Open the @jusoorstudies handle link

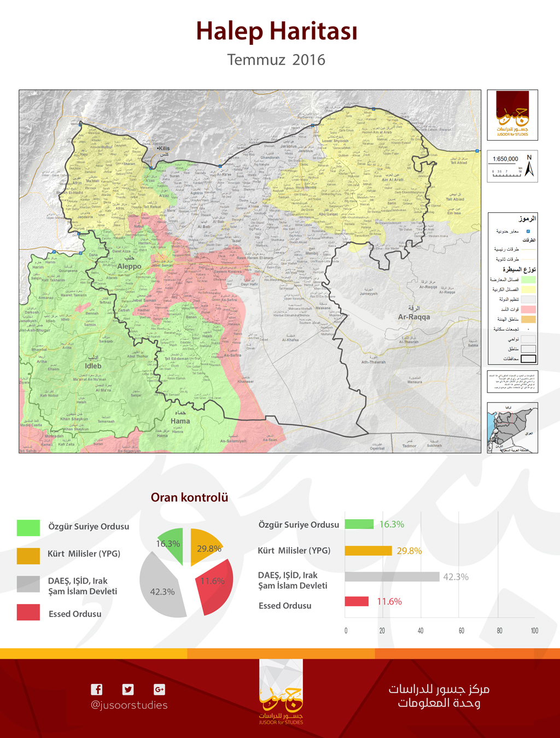[x=129, y=705]
